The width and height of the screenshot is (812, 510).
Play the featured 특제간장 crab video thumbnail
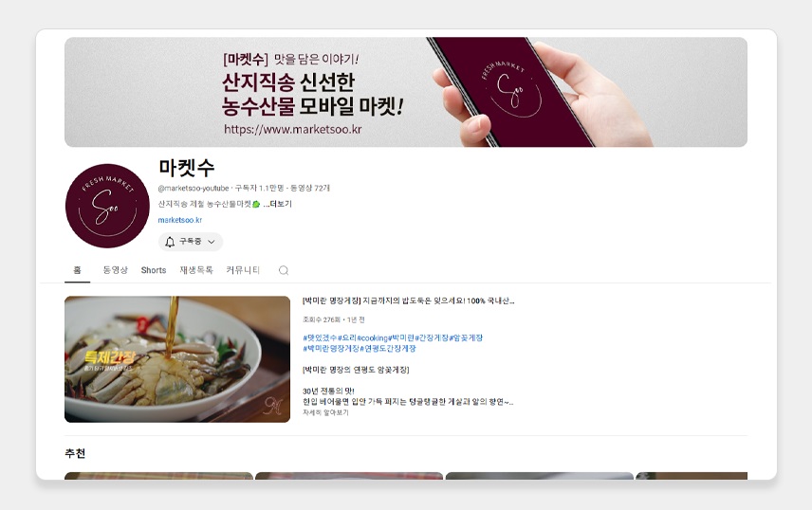coord(177,359)
